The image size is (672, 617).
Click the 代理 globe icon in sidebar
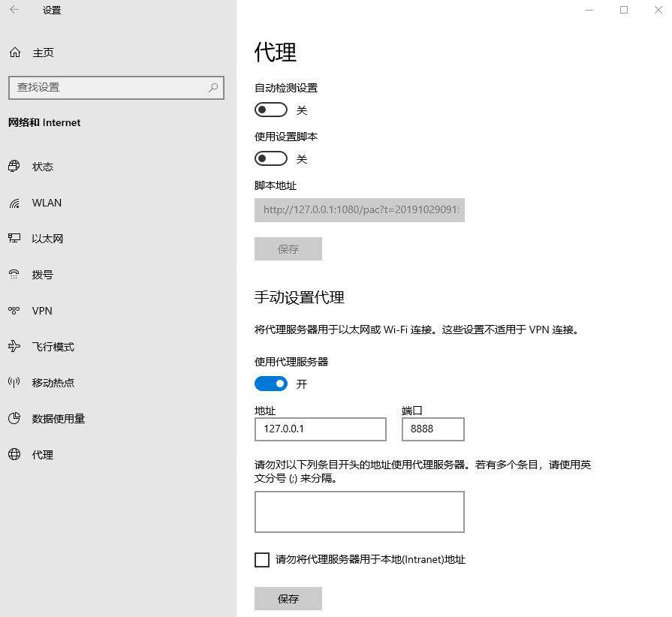coord(14,454)
